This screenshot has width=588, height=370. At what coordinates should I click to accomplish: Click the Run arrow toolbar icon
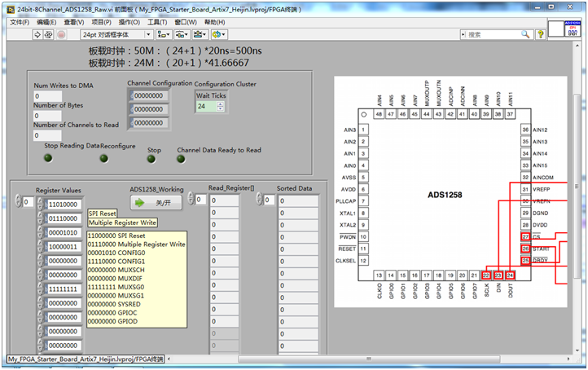(x=37, y=34)
